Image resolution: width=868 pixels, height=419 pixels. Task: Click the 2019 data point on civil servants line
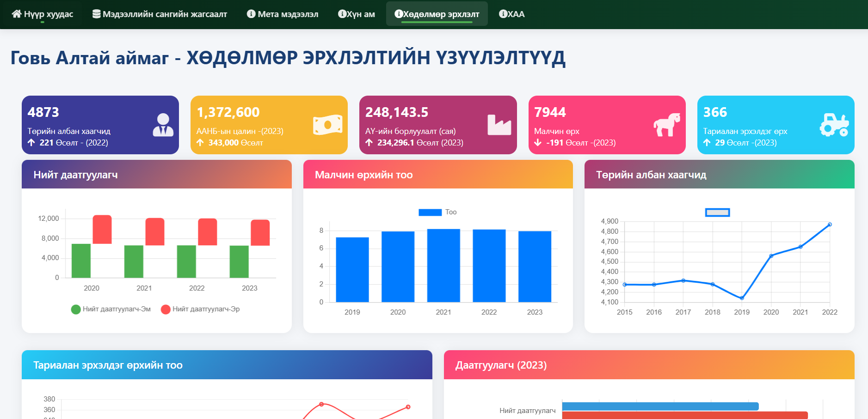(742, 298)
